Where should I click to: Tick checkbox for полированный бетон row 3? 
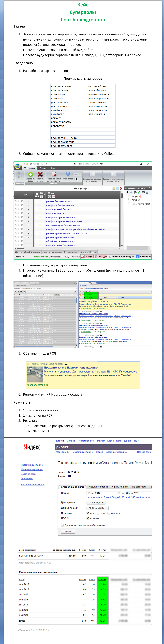point(40,209)
